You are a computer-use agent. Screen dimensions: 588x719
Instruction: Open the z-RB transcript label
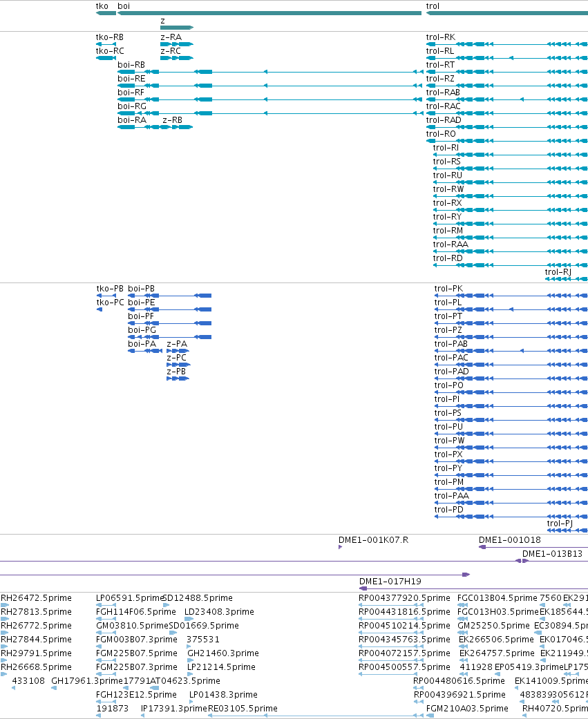pos(173,119)
